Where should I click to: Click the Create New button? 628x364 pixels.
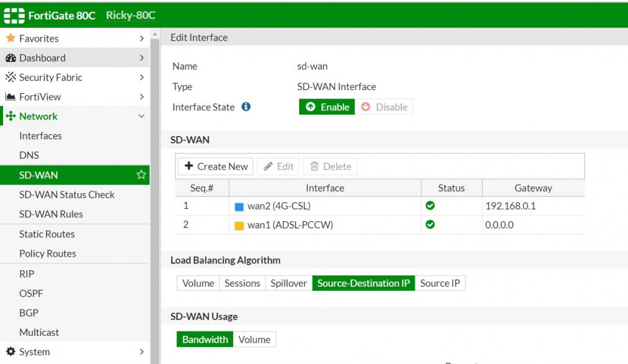point(215,166)
